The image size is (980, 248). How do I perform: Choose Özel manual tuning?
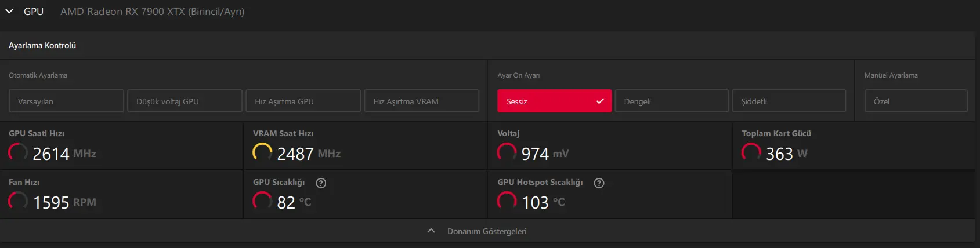pyautogui.click(x=916, y=101)
